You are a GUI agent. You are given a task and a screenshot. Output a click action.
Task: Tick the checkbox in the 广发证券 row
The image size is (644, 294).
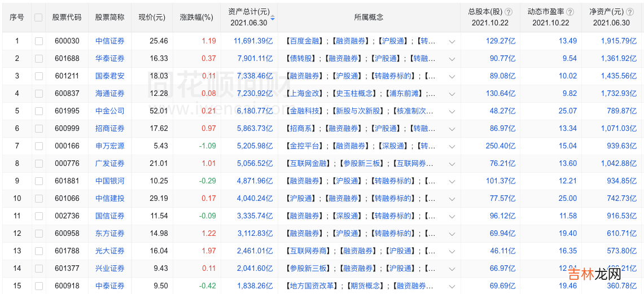[x=38, y=164]
